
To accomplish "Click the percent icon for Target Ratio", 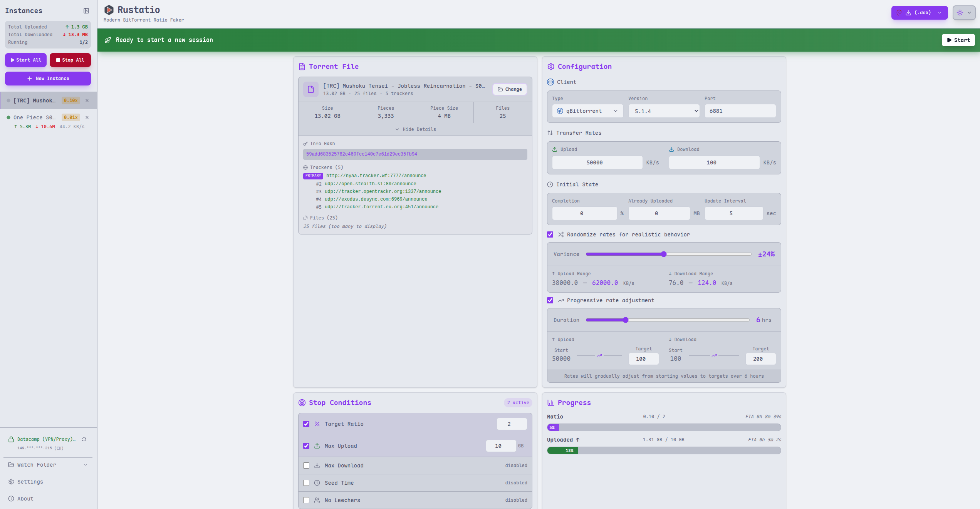I will [x=317, y=424].
